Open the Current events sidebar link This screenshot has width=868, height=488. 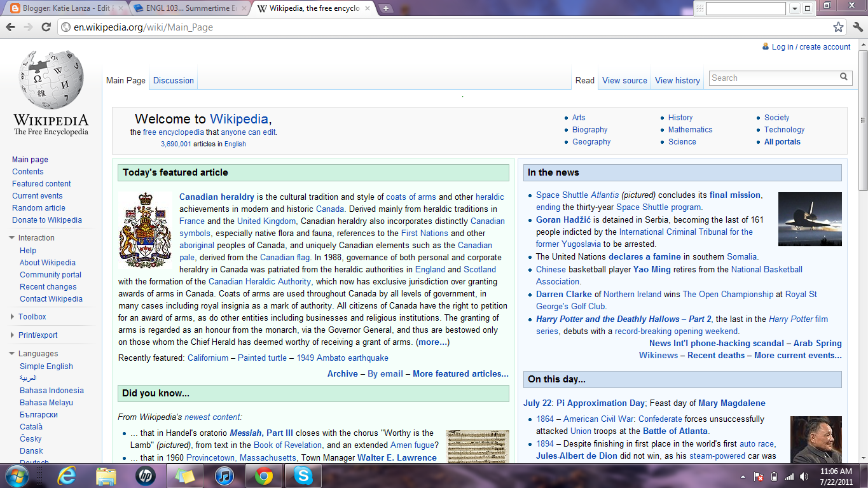pos(38,196)
